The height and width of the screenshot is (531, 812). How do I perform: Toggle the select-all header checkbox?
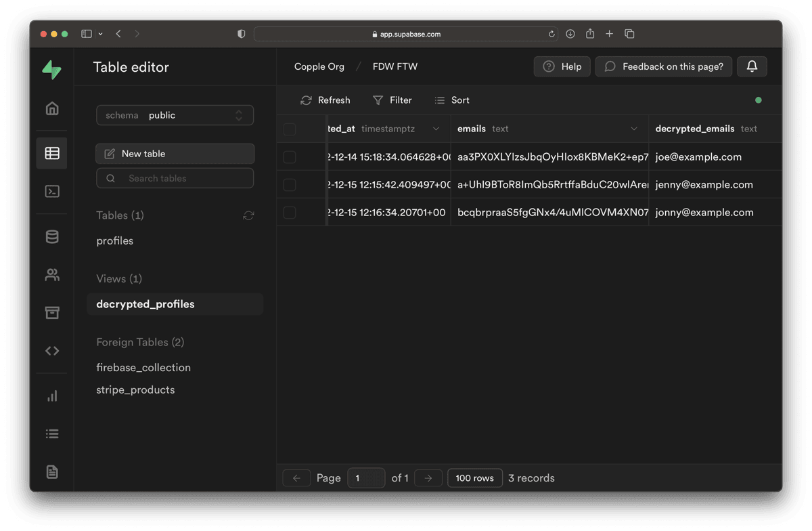[290, 129]
